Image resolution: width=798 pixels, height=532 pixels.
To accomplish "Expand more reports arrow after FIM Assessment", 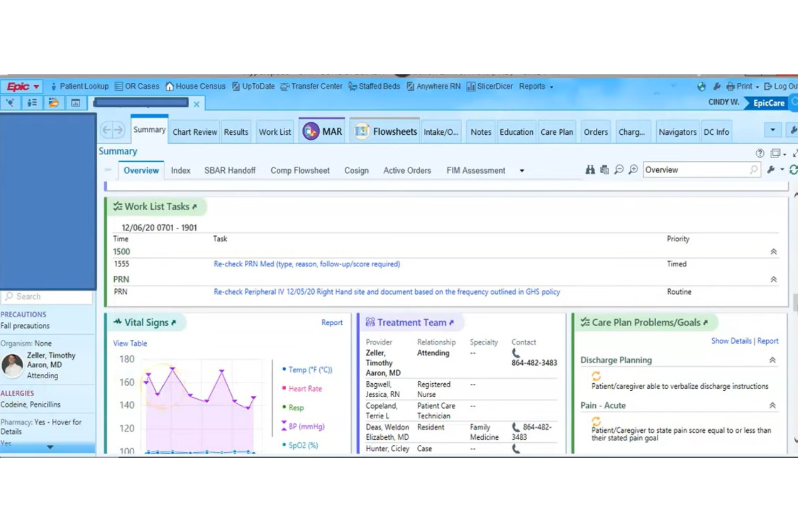I will coord(522,171).
